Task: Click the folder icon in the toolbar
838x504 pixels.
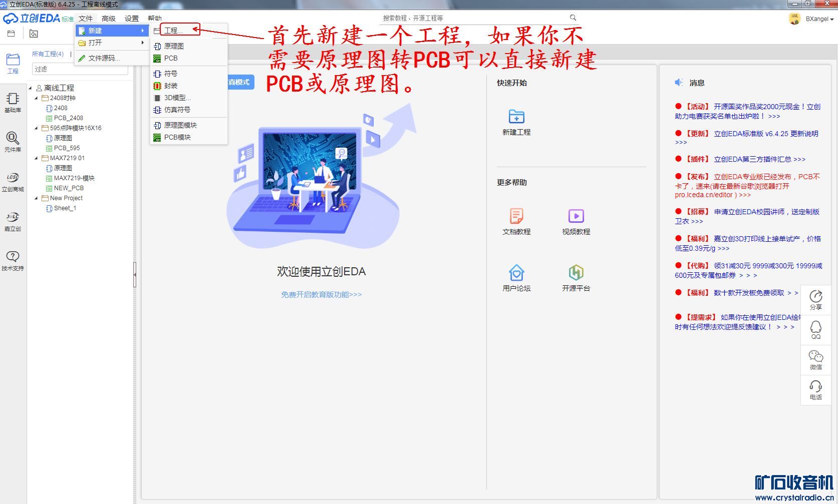Action: tap(11, 34)
